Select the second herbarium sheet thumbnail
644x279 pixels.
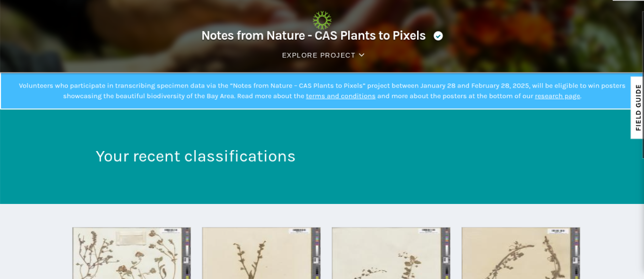coord(262,253)
